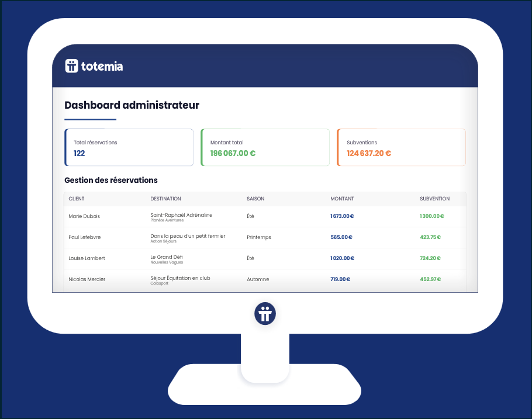Open destination Le Grand Défi

pos(167,257)
